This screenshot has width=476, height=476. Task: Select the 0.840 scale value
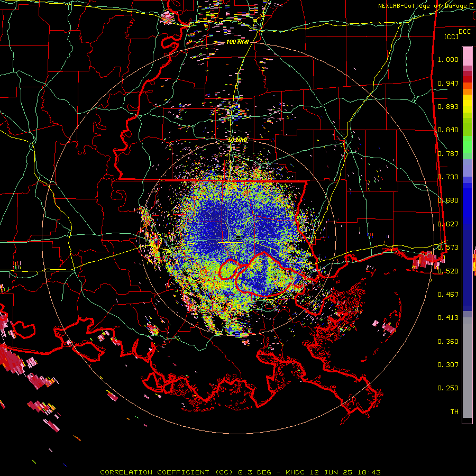click(x=448, y=130)
